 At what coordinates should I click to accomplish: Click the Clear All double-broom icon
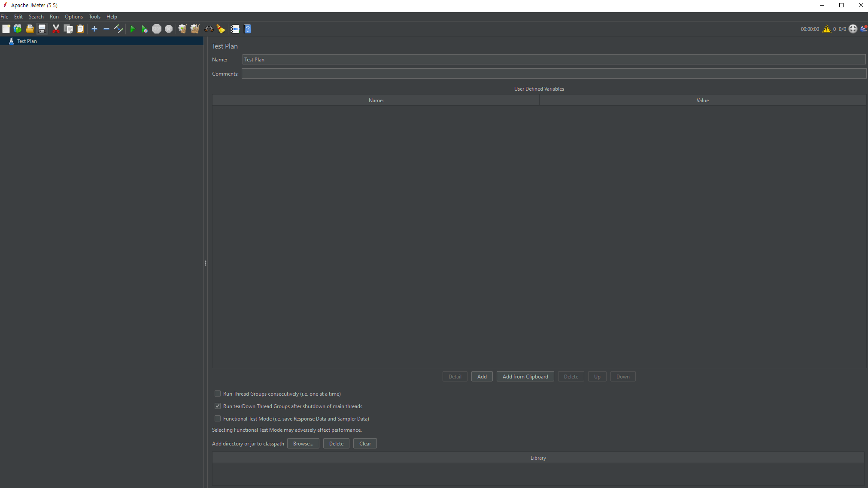(x=195, y=29)
